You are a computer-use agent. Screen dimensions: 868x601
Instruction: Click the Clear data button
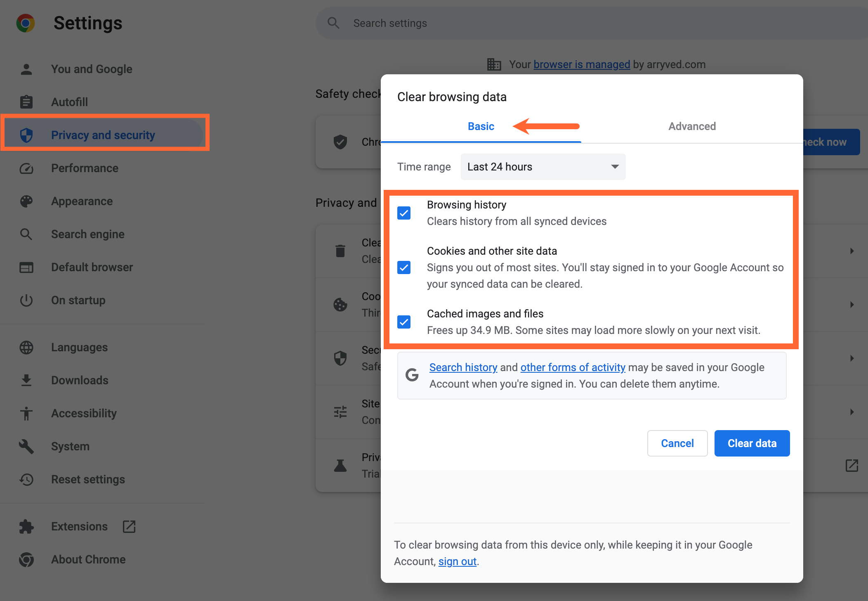click(752, 443)
